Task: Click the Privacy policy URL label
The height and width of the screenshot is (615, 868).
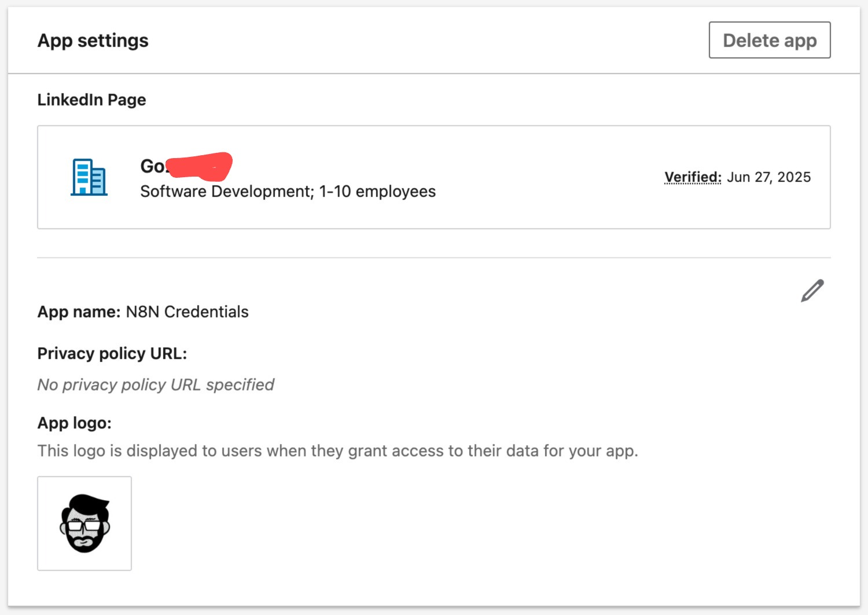Action: 112,353
